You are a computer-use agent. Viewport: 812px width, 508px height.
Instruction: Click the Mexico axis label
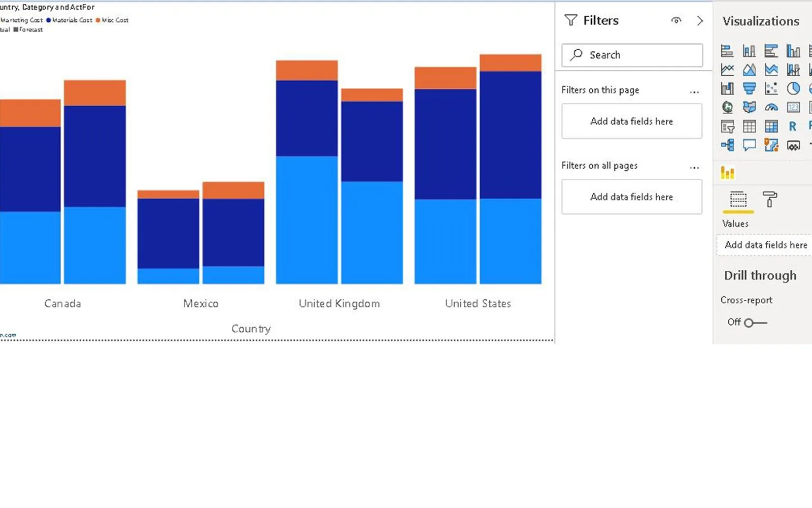click(x=201, y=303)
